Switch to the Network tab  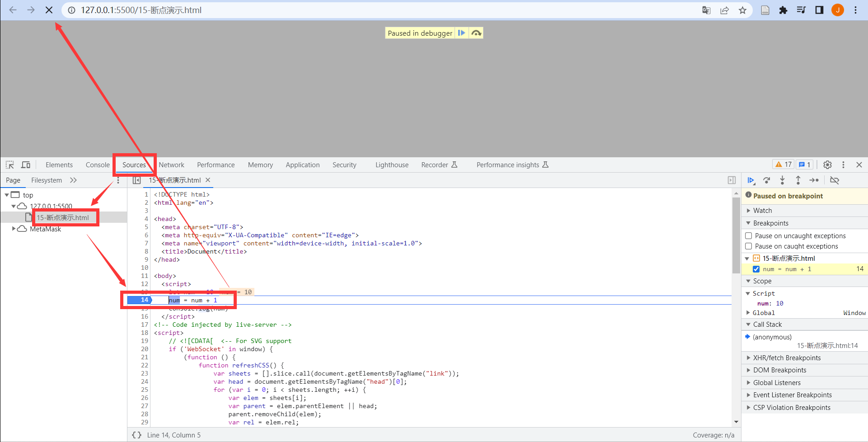coord(171,165)
